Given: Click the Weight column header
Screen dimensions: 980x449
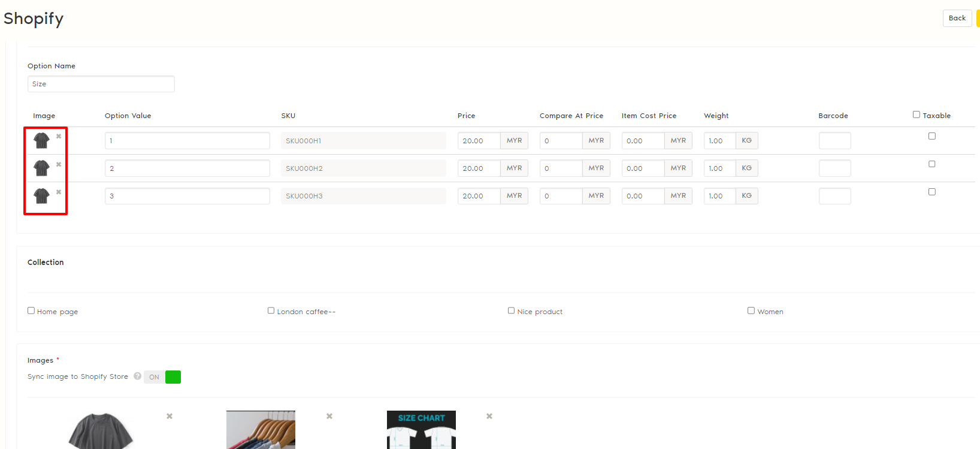Looking at the screenshot, I should pos(716,116).
